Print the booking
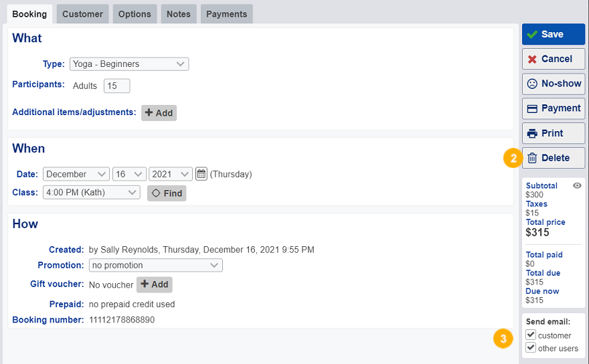 (x=554, y=133)
